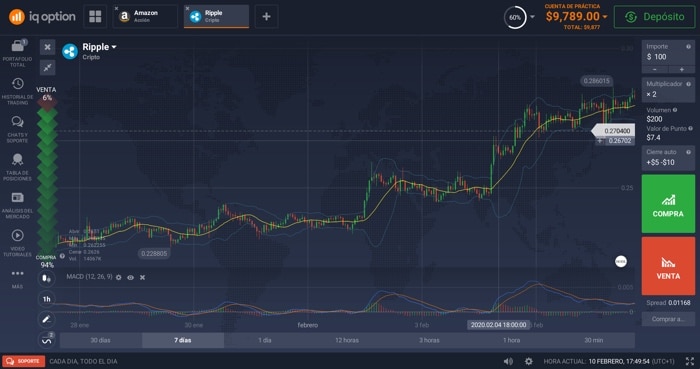
Task: Select the drawing pencil tool
Action: tap(46, 319)
